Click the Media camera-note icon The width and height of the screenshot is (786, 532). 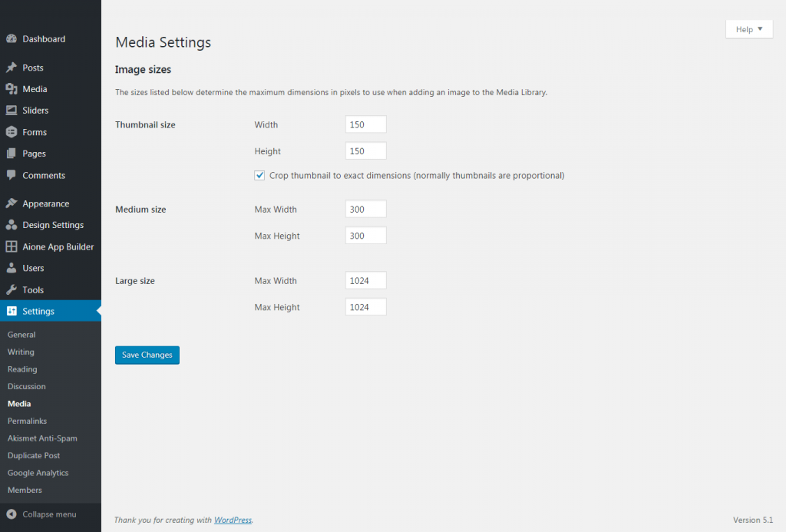11,89
